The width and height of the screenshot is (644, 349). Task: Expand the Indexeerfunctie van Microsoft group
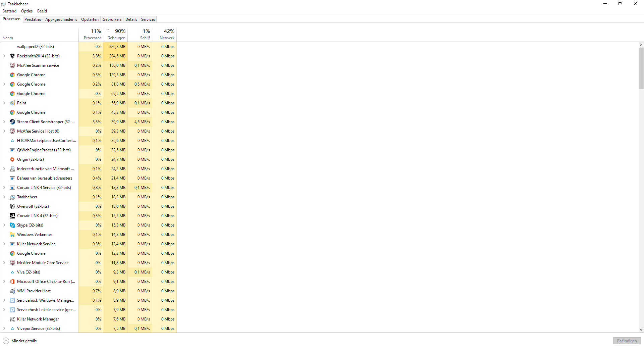pos(4,169)
